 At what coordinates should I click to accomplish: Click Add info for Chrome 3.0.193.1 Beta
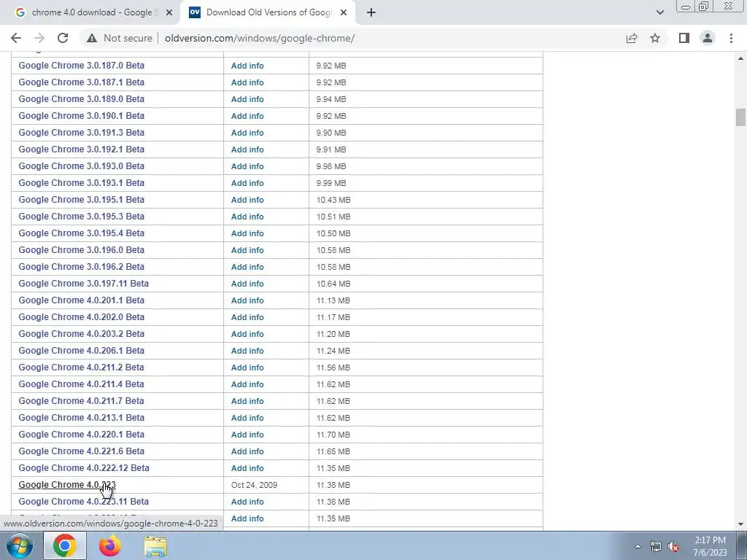[247, 183]
